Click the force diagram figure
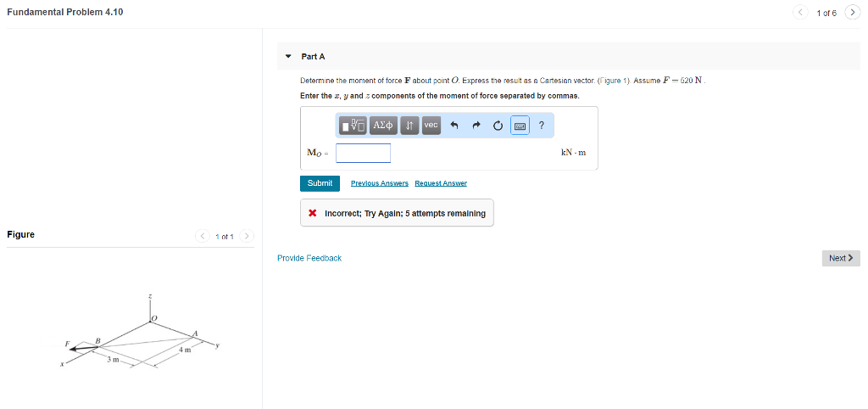 pyautogui.click(x=142, y=332)
